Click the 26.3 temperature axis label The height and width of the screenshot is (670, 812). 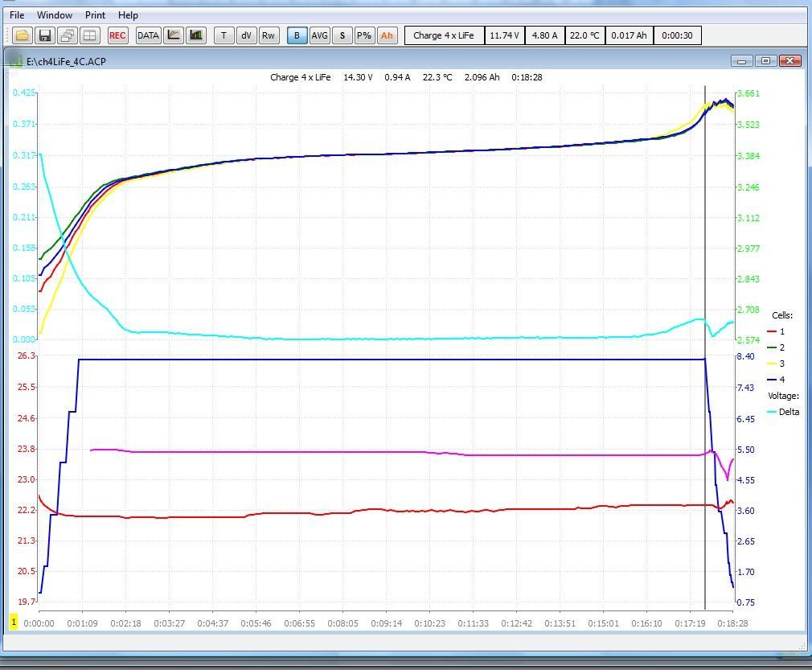27,356
